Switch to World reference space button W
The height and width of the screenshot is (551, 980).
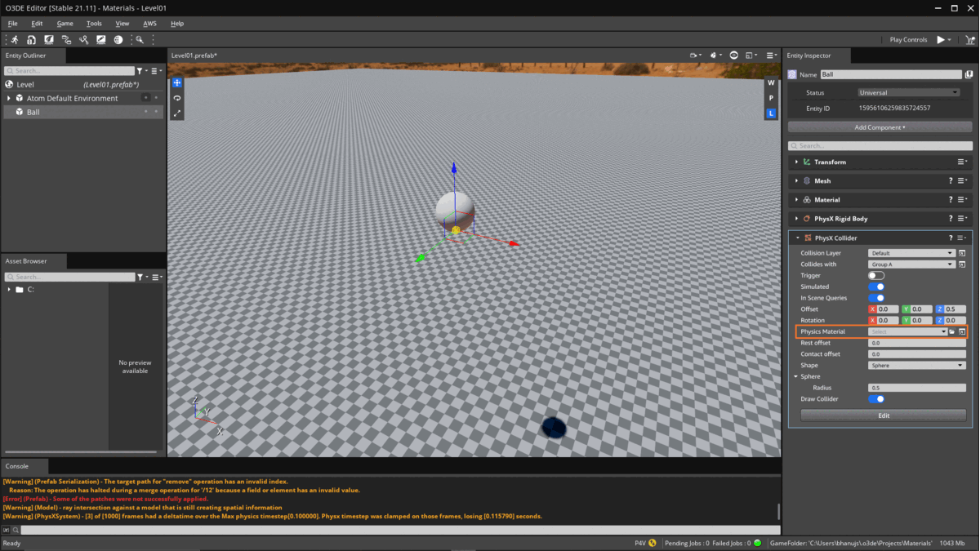(x=771, y=82)
